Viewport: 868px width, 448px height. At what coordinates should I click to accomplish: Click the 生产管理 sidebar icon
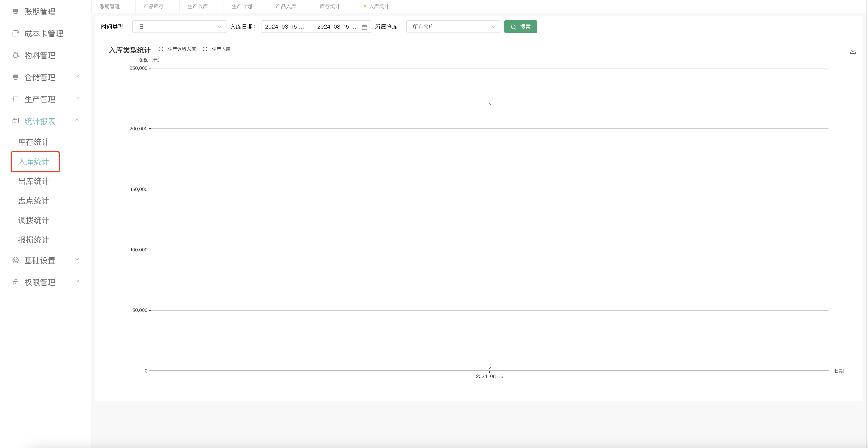point(15,99)
